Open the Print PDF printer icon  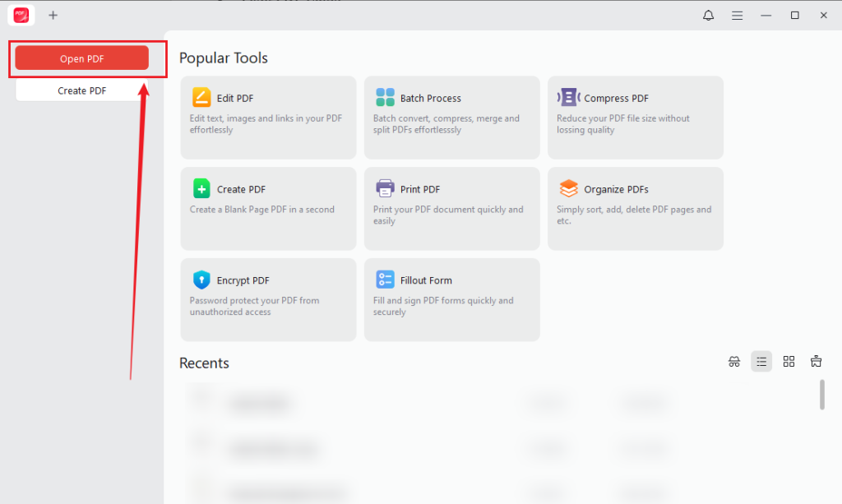tap(385, 189)
